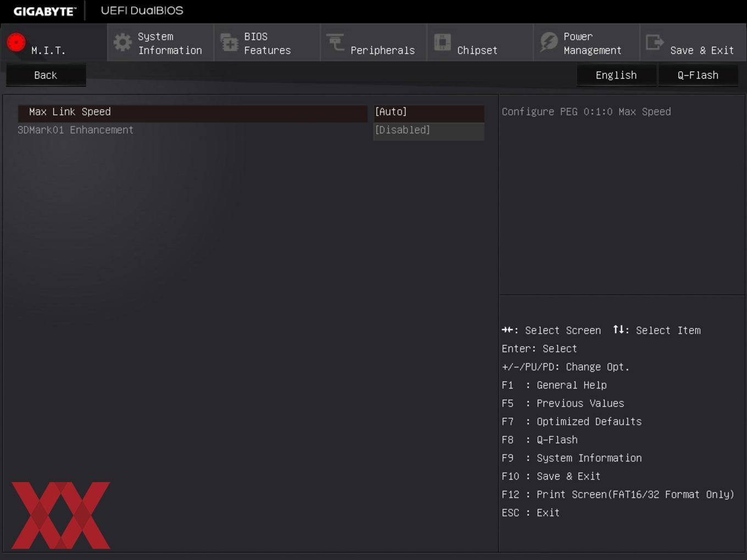Click the red M.I.T. circle icon

[16, 42]
